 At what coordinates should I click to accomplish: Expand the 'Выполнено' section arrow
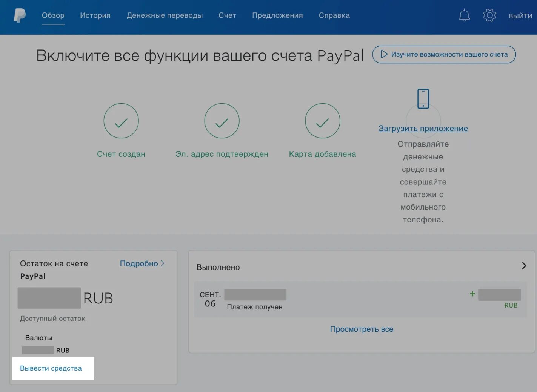click(524, 266)
